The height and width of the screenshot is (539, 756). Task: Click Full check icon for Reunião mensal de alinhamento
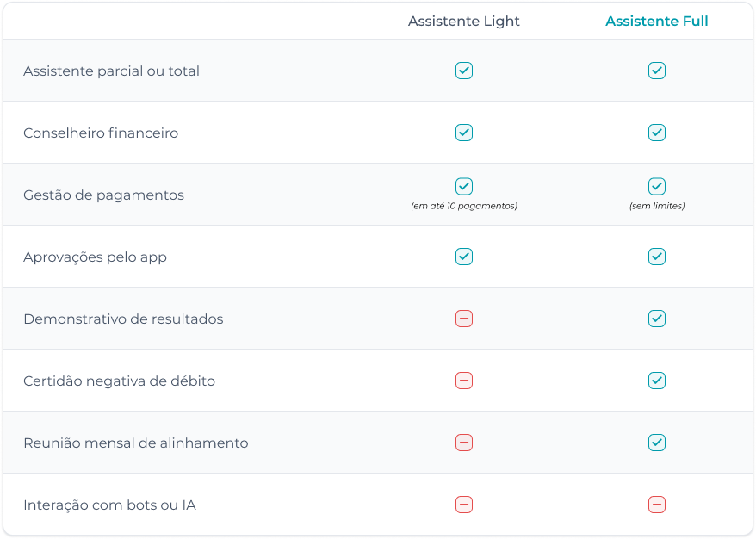coord(657,443)
